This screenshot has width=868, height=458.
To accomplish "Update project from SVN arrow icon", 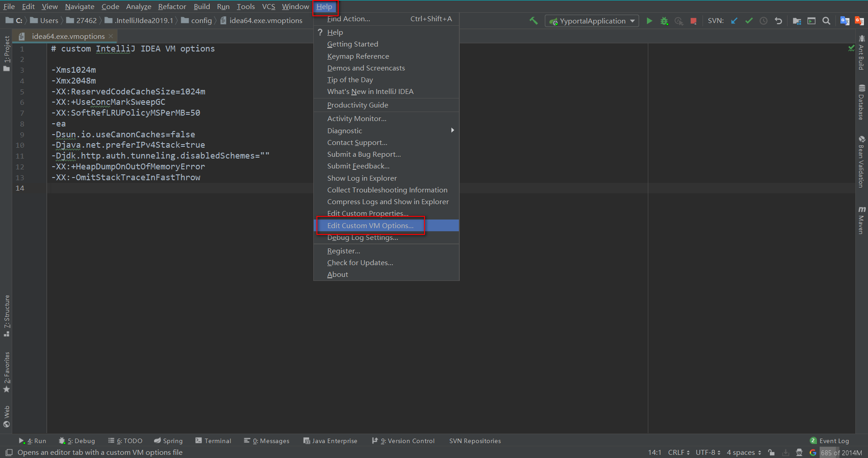I will 734,21.
